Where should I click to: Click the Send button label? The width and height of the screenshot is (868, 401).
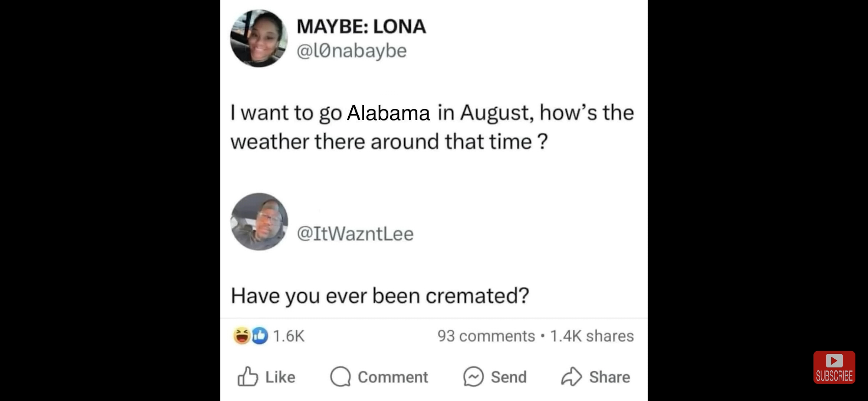click(x=509, y=377)
